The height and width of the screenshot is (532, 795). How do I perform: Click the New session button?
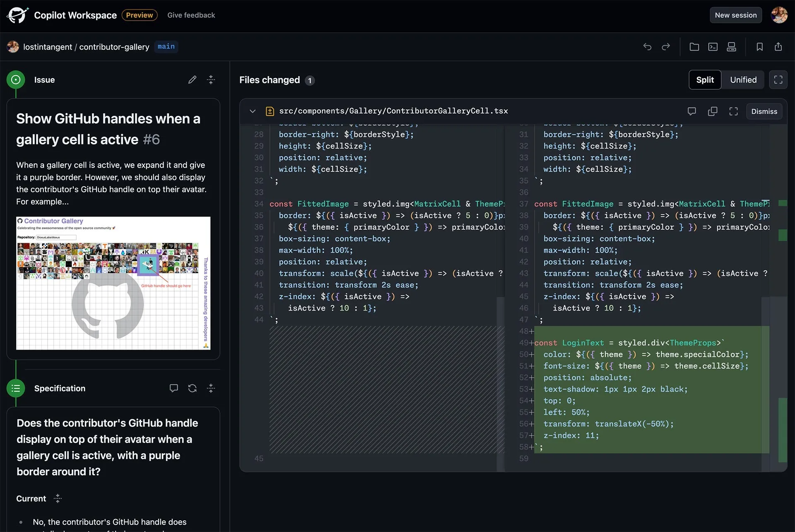tap(736, 15)
